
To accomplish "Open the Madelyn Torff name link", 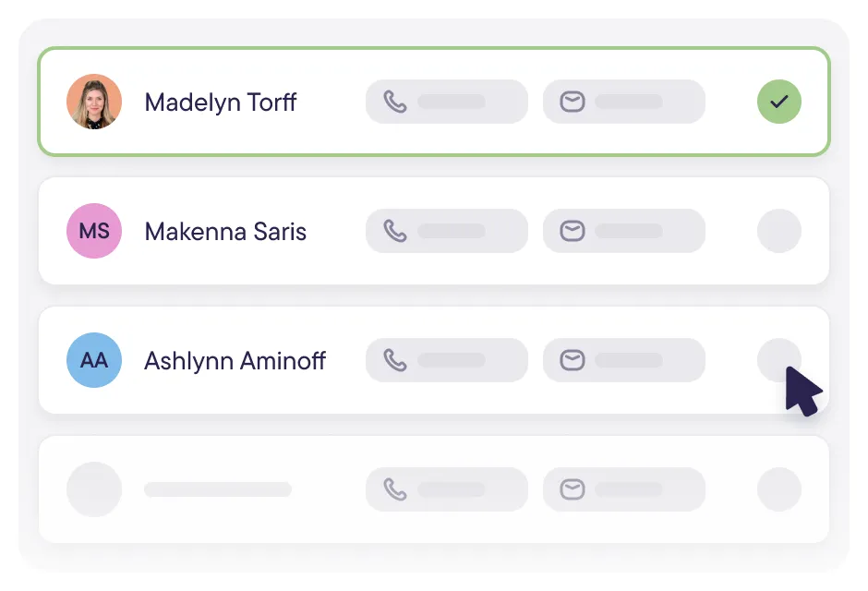I will tap(221, 103).
